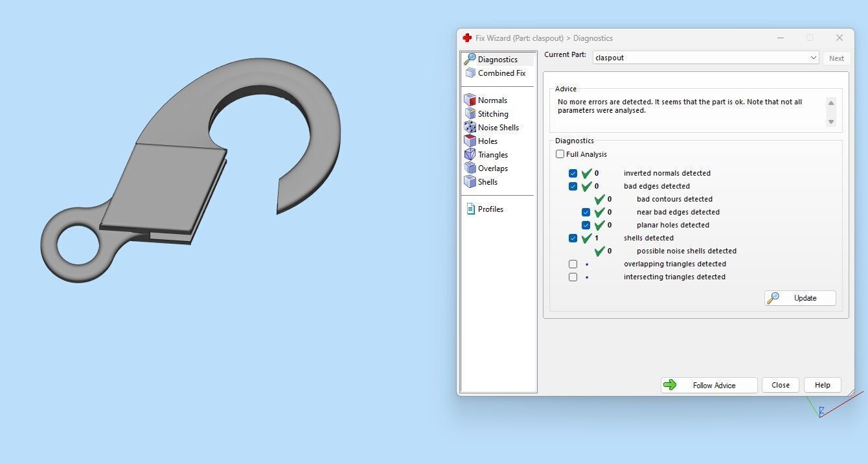Click the magnifier icon on Update button

pos(773,298)
